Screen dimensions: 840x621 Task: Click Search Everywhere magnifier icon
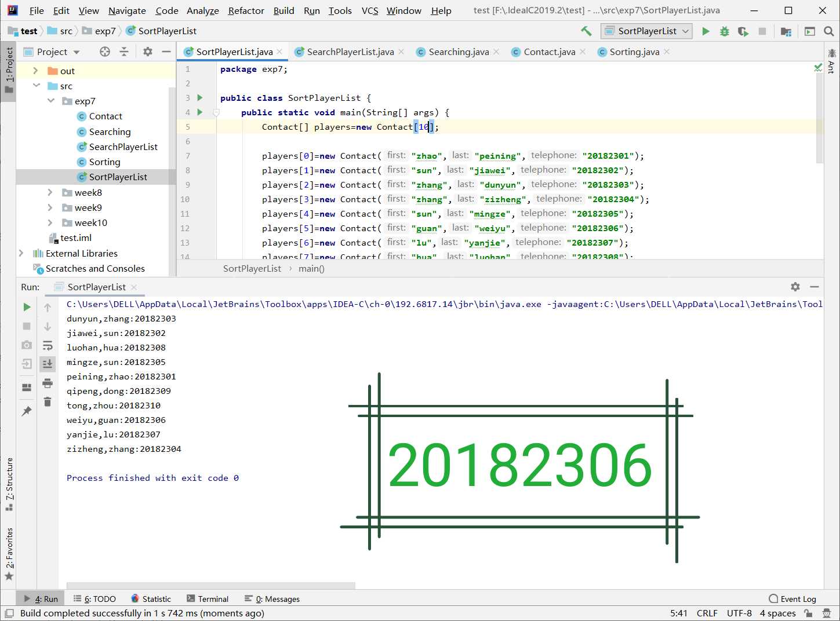(829, 31)
